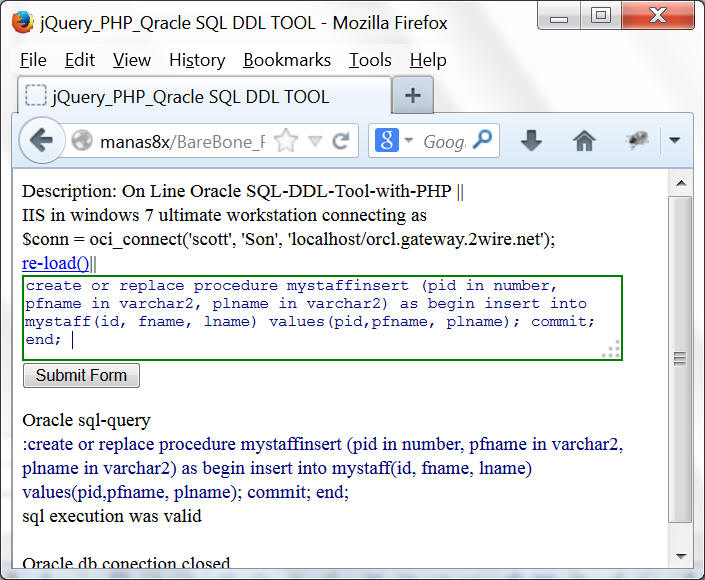The image size is (705, 580).
Task: Open the Downloads arrow icon
Action: pyautogui.click(x=531, y=141)
